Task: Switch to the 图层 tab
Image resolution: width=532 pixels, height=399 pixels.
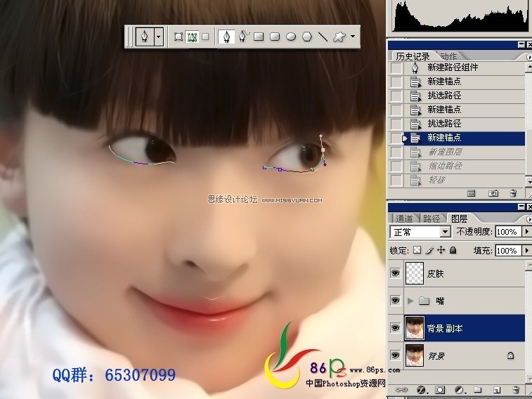Action: pos(459,218)
